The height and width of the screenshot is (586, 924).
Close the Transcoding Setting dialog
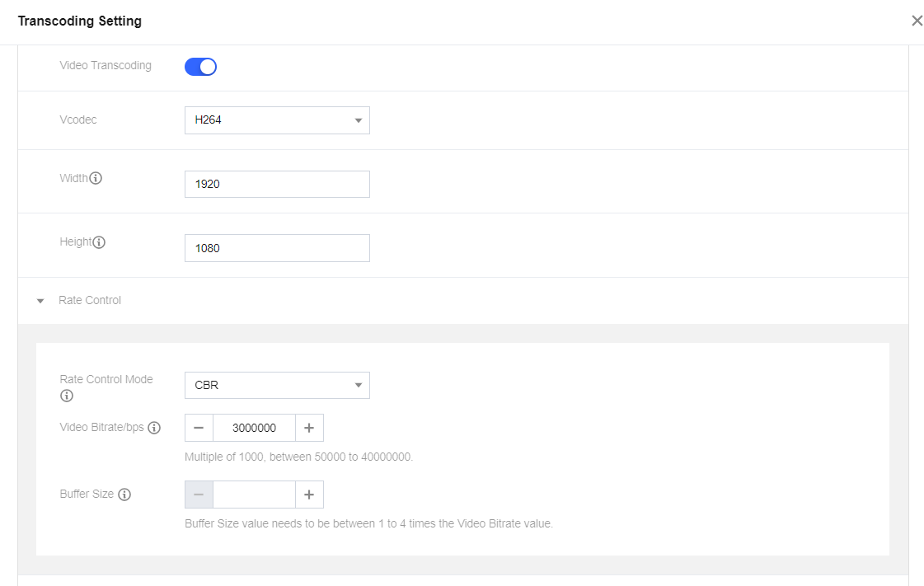click(x=917, y=21)
